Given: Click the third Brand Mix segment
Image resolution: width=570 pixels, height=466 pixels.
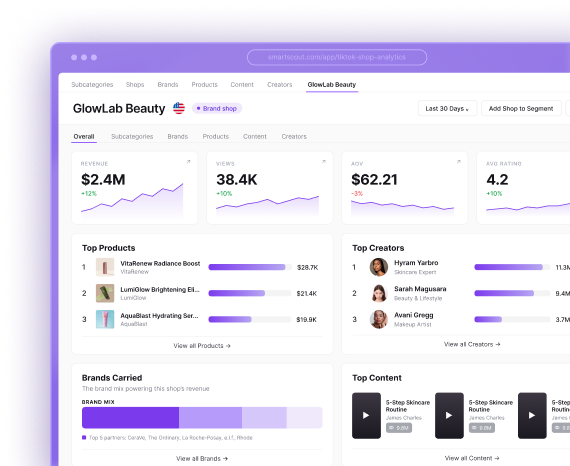Looking at the screenshot, I should coord(264,418).
